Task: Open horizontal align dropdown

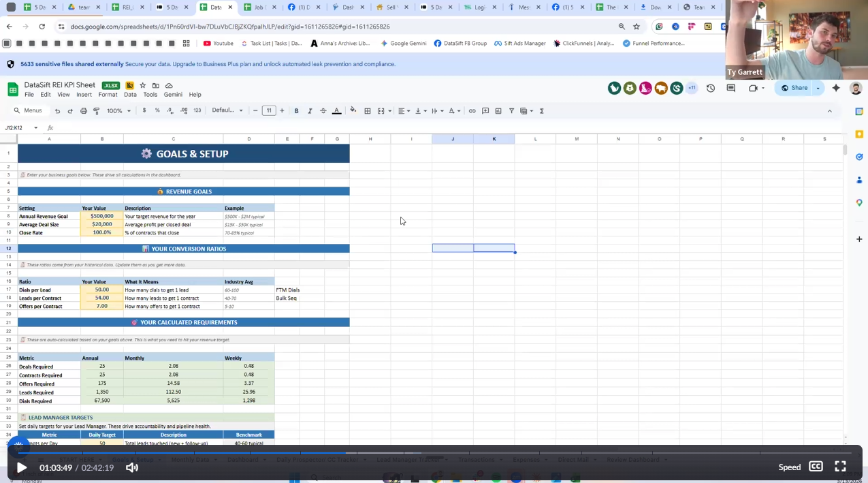Action: tap(404, 111)
